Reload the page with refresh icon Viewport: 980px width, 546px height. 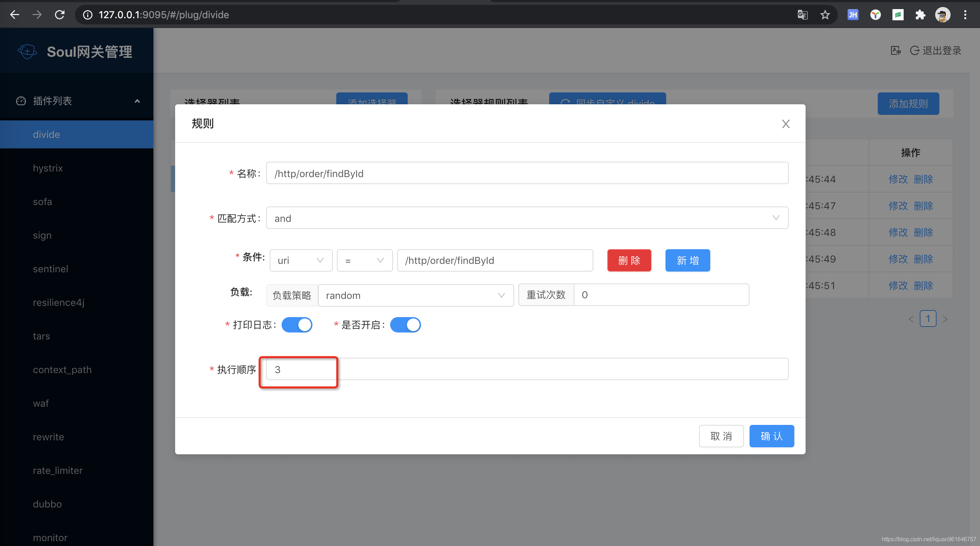(x=60, y=15)
